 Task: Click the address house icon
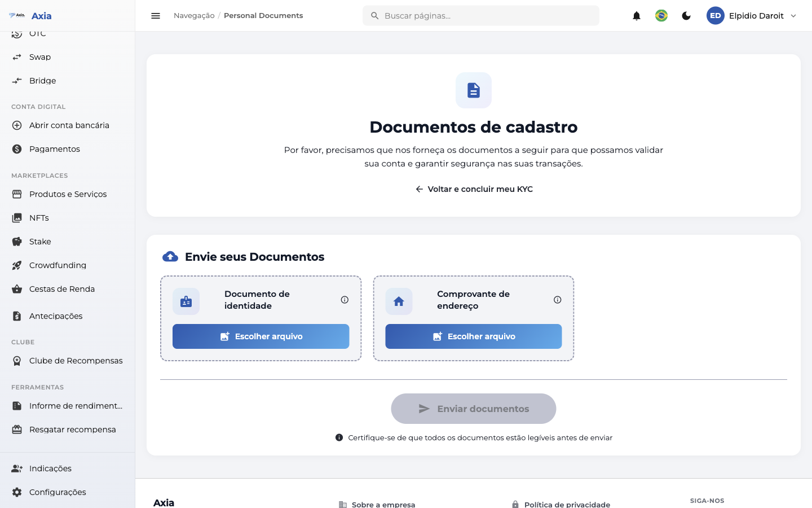pos(399,301)
